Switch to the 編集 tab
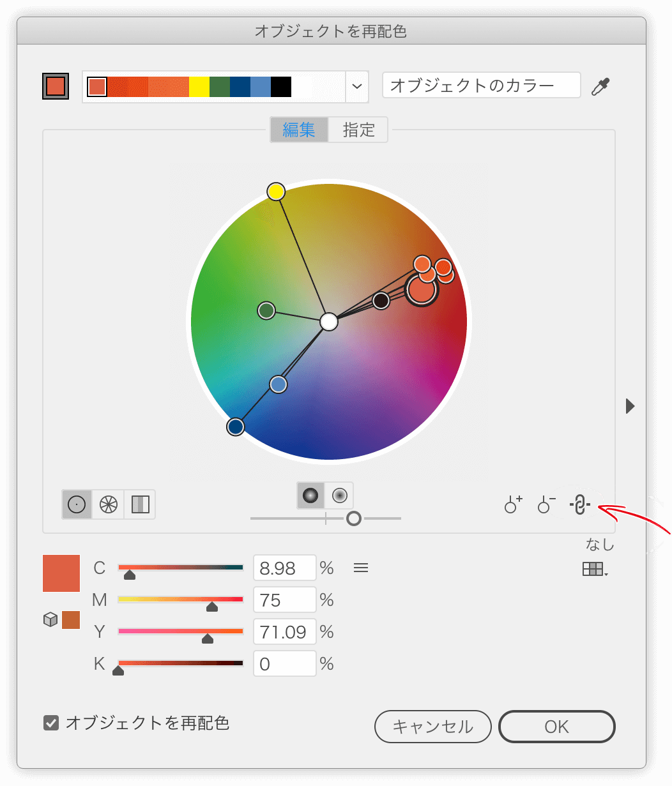The height and width of the screenshot is (786, 672). coord(299,130)
